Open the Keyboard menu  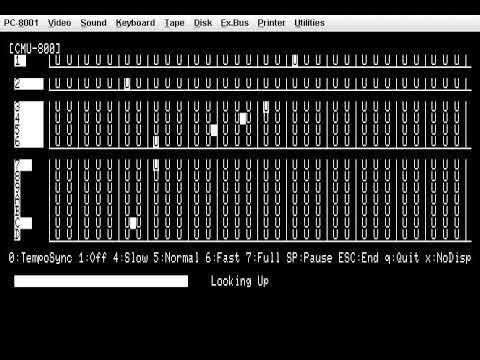135,23
